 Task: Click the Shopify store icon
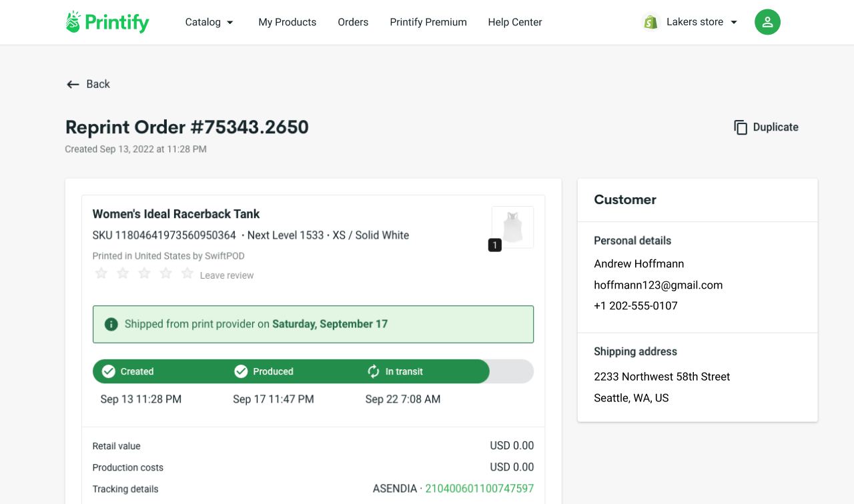[x=651, y=22]
